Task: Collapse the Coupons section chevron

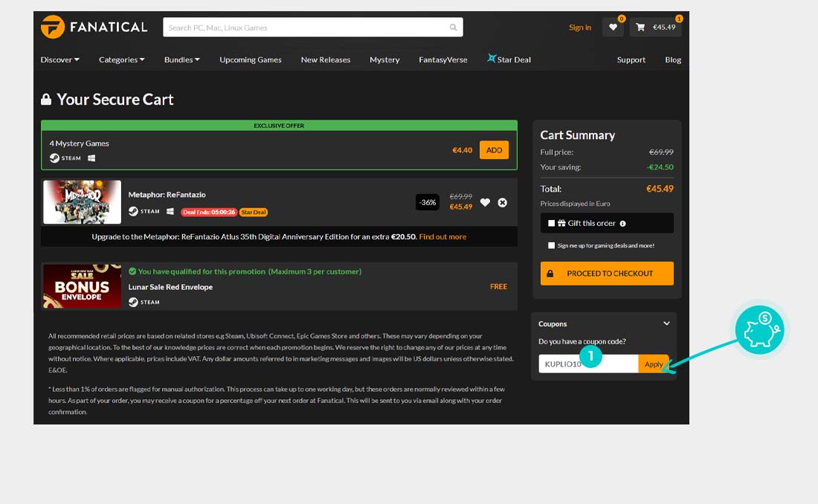Action: pyautogui.click(x=666, y=323)
